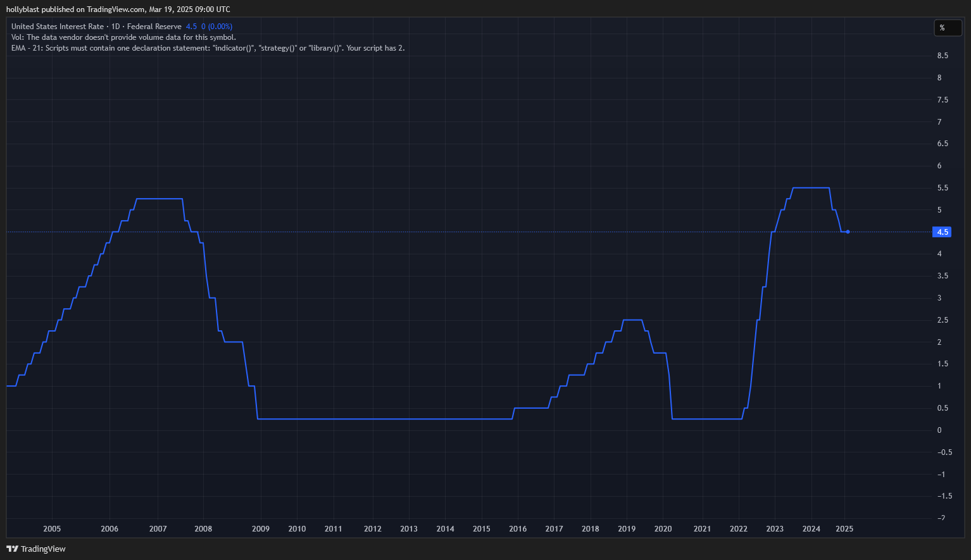971x560 pixels.
Task: Click the 3.5 tick on price scale
Action: point(943,276)
